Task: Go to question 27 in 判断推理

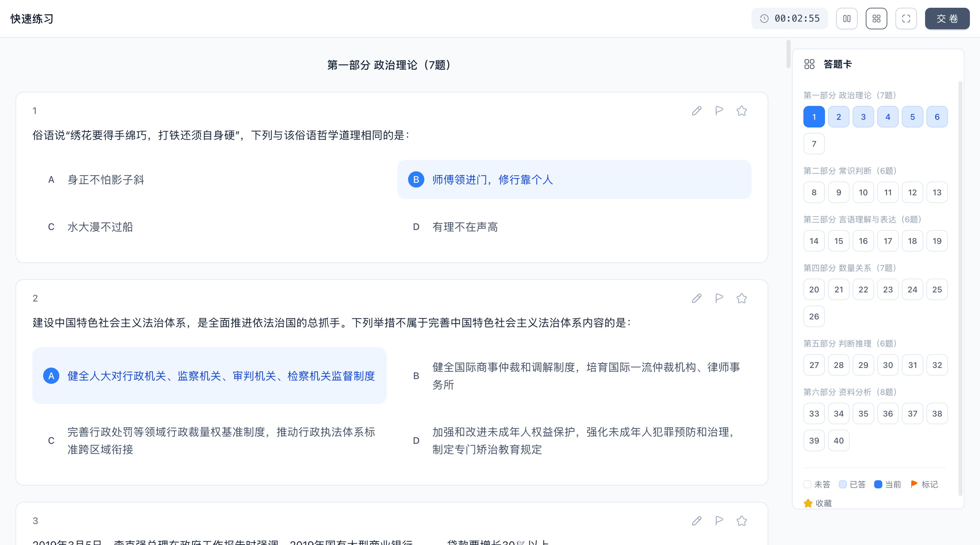Action: [x=814, y=365]
